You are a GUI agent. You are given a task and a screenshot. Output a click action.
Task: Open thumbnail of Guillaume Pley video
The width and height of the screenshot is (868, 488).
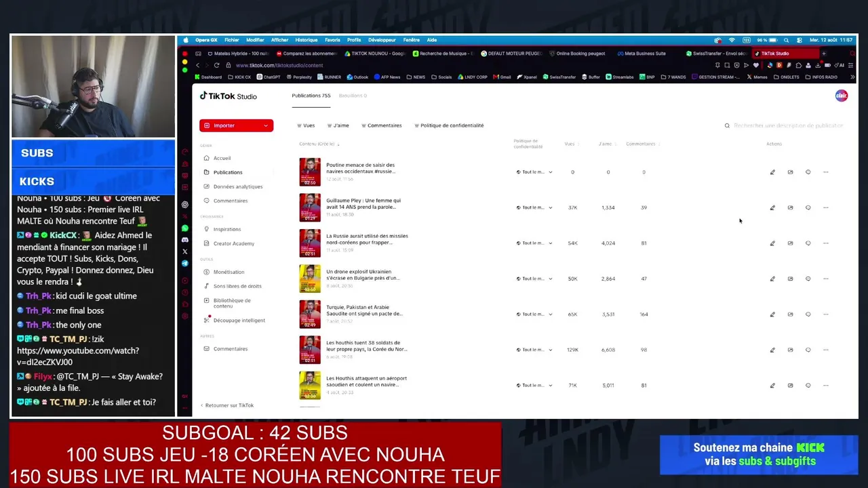[310, 207]
